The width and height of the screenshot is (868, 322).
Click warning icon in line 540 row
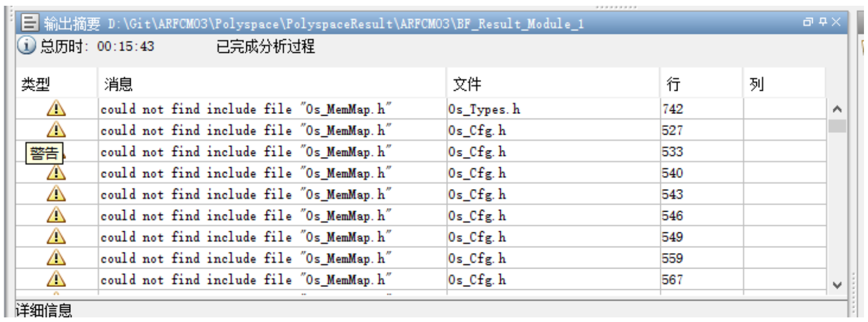click(56, 172)
